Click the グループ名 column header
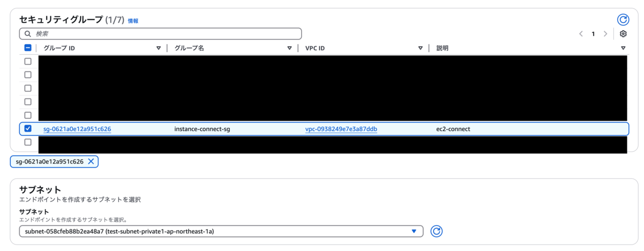This screenshot has width=644, height=251. pos(189,48)
